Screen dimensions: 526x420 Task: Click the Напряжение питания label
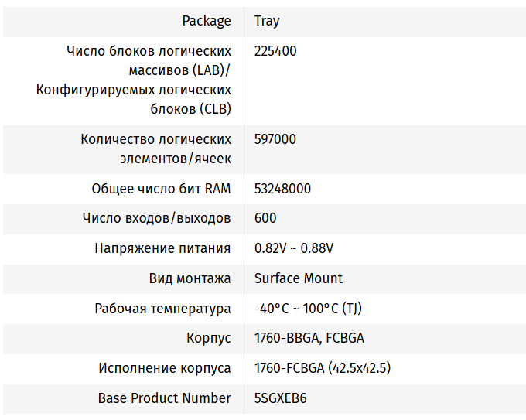pyautogui.click(x=162, y=248)
